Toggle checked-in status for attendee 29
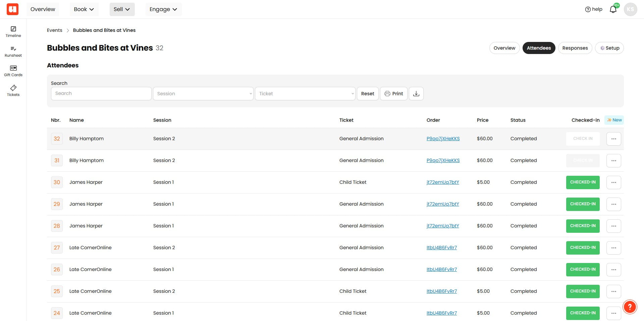 pos(583,204)
